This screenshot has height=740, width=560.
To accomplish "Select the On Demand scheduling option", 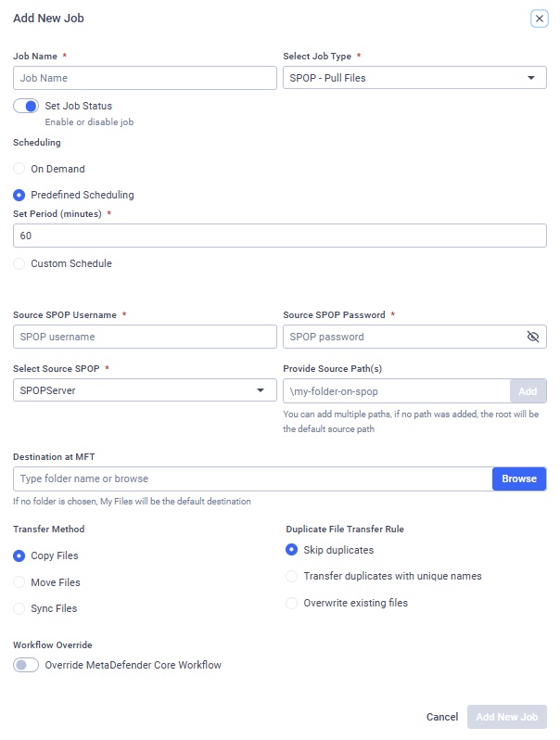I will (19, 169).
